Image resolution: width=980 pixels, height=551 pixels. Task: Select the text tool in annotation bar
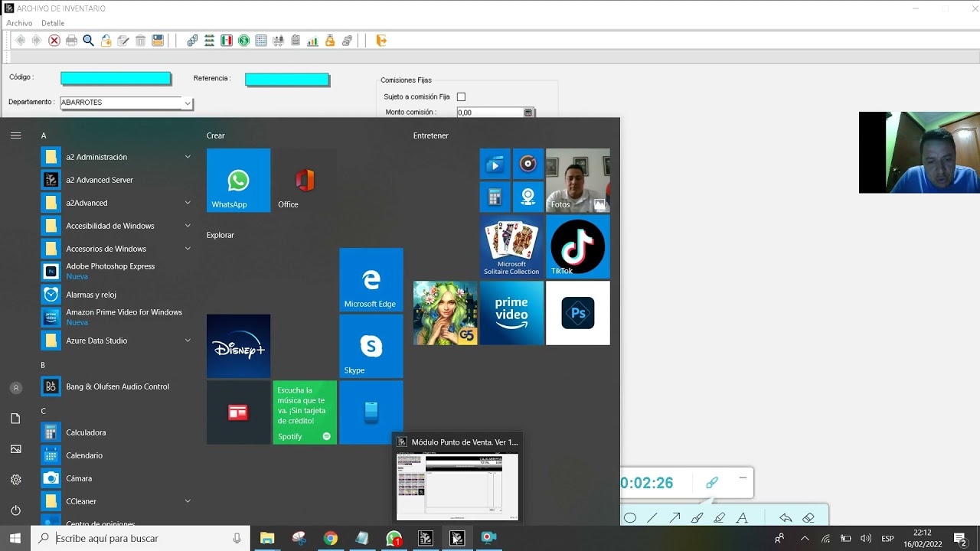point(742,518)
